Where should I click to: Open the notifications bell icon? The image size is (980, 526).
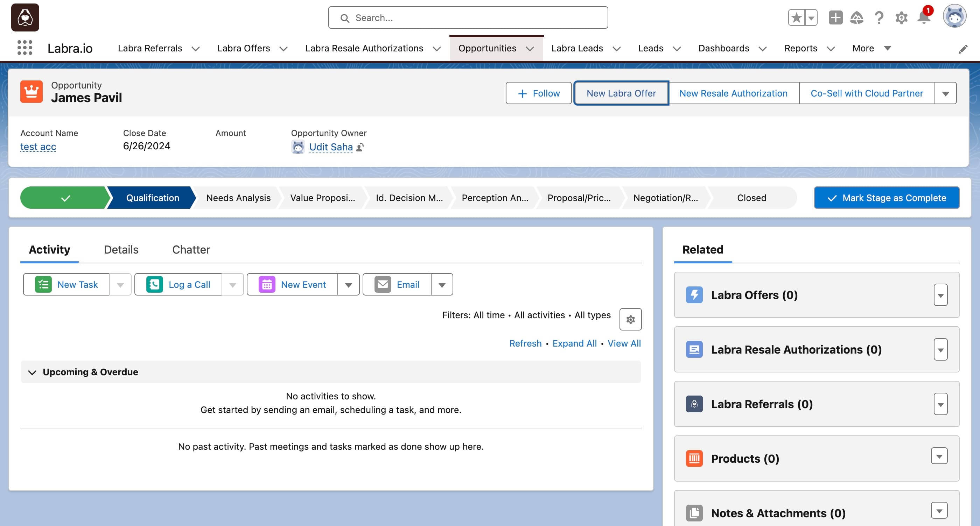tap(924, 17)
